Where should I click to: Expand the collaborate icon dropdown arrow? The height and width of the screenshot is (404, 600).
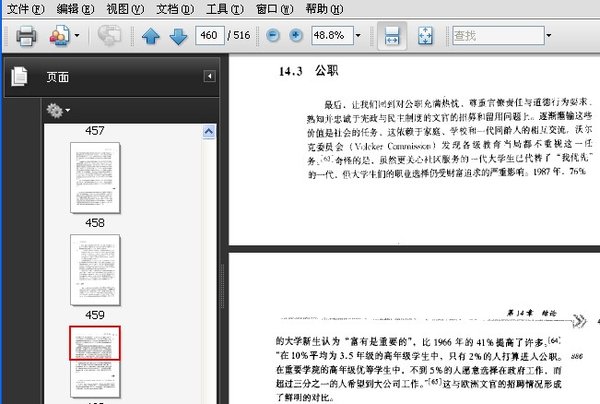point(77,36)
